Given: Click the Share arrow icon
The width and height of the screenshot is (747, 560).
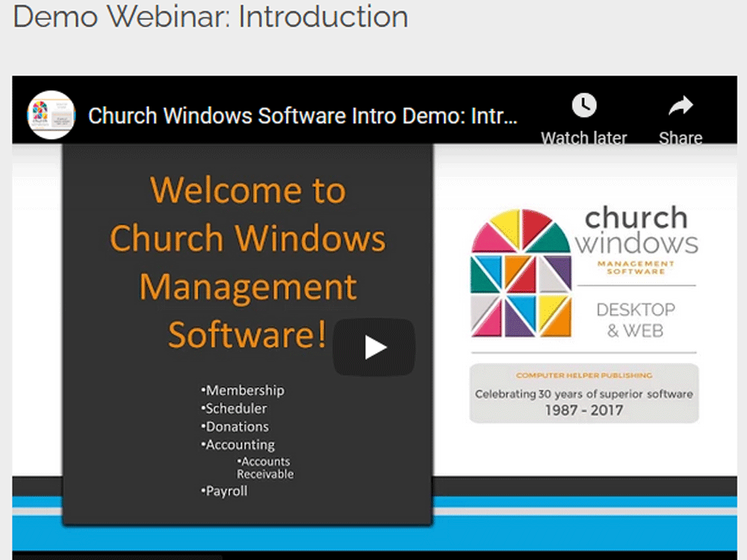Looking at the screenshot, I should (x=681, y=106).
